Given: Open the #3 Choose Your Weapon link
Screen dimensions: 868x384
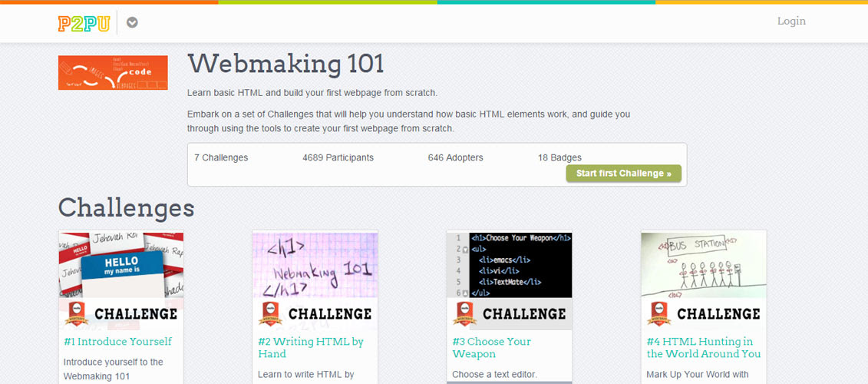Looking at the screenshot, I should [492, 347].
